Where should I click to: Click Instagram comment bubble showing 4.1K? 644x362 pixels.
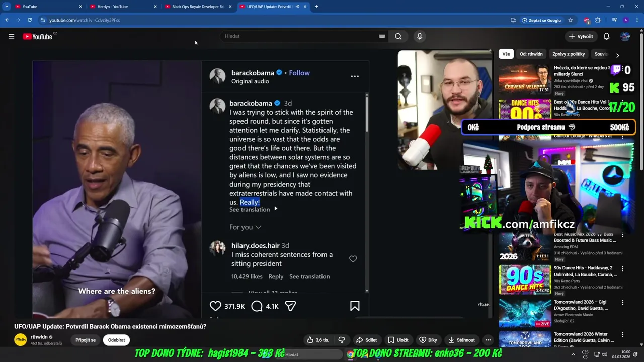[257, 306]
